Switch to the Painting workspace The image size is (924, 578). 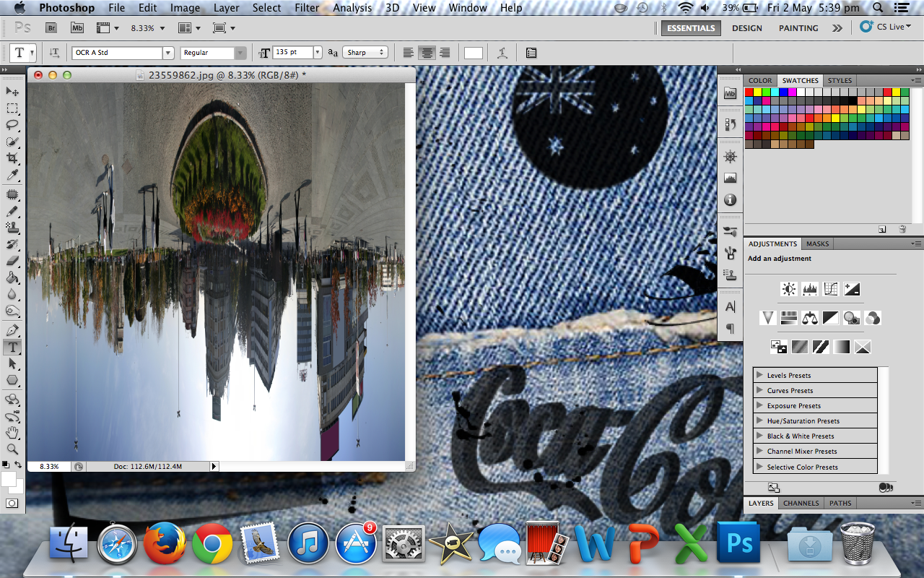pyautogui.click(x=798, y=28)
